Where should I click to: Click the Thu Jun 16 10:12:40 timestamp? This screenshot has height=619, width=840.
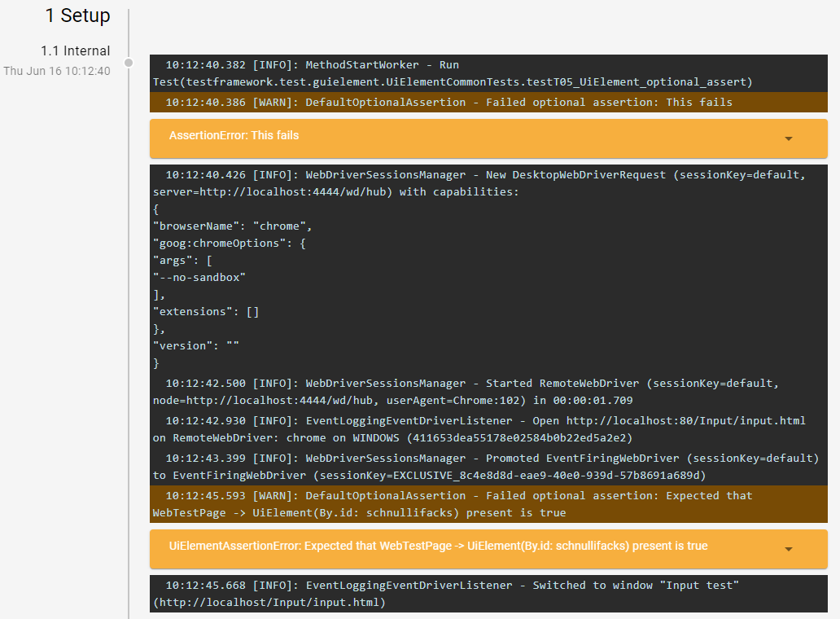57,72
